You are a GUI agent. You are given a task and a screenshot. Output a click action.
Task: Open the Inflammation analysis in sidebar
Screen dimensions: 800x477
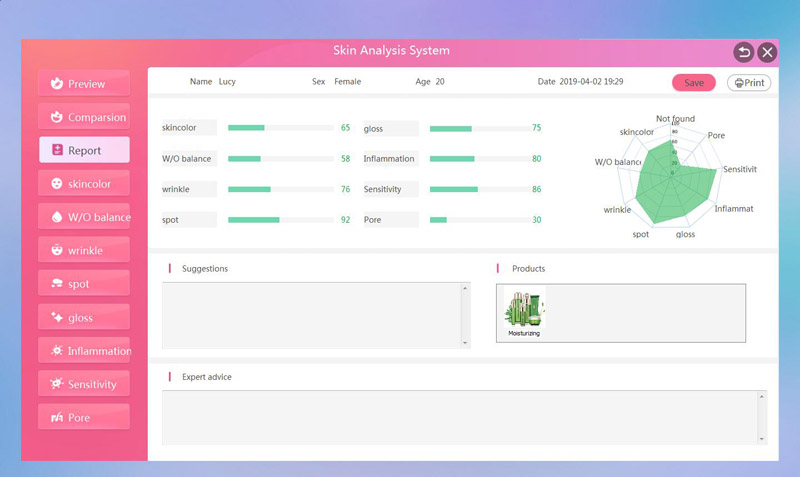coord(84,351)
